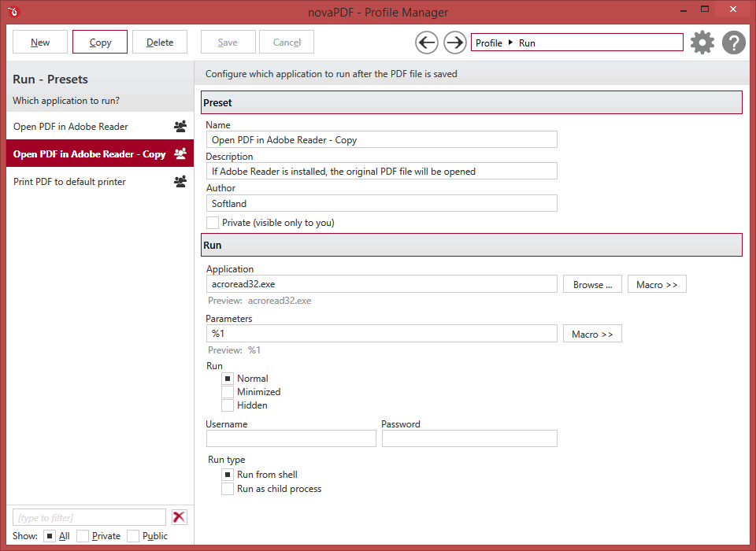Click the Application path field

(x=381, y=284)
